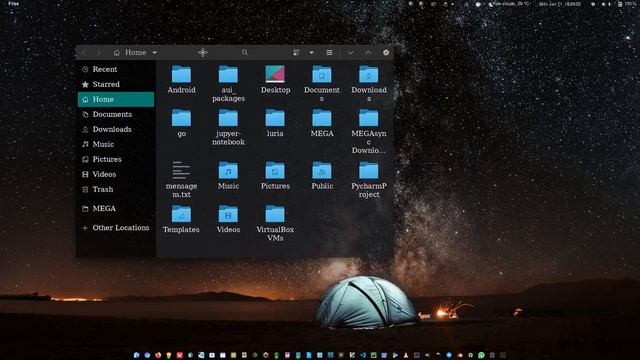Select the mensagem.txt file icon
Viewport: 640px width, 360px height.
point(181,170)
